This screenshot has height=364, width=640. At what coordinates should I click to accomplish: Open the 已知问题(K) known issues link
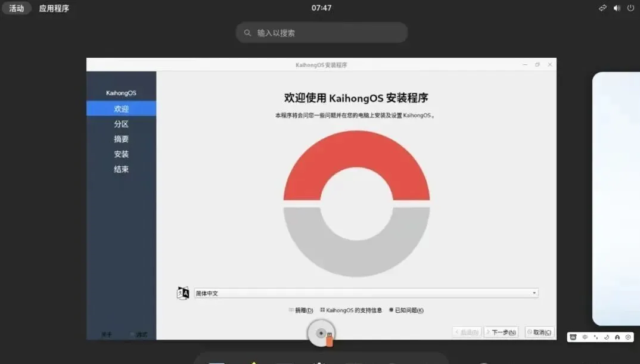[406, 310]
